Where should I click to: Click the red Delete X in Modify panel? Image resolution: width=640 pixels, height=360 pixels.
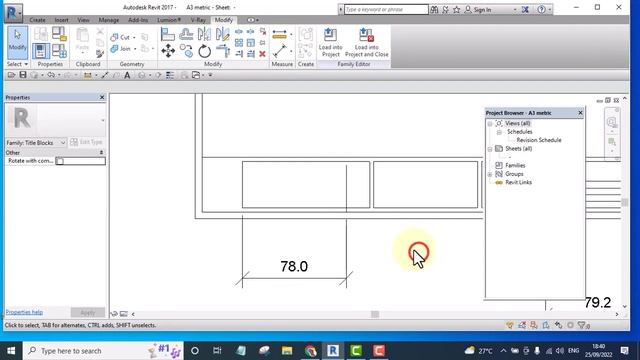coord(262,53)
